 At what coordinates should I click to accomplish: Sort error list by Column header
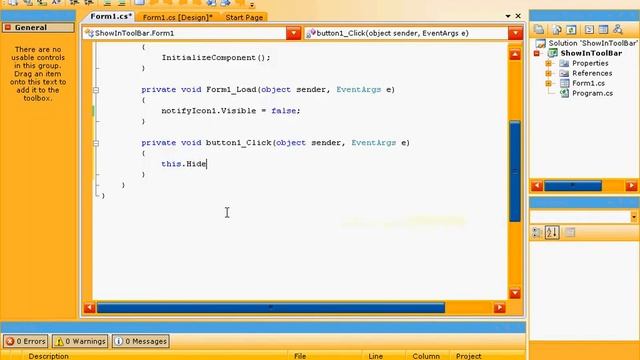point(427,356)
